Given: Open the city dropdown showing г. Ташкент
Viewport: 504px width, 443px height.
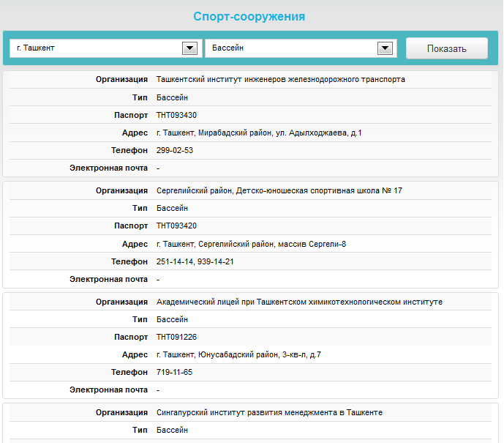Looking at the screenshot, I should [95, 48].
